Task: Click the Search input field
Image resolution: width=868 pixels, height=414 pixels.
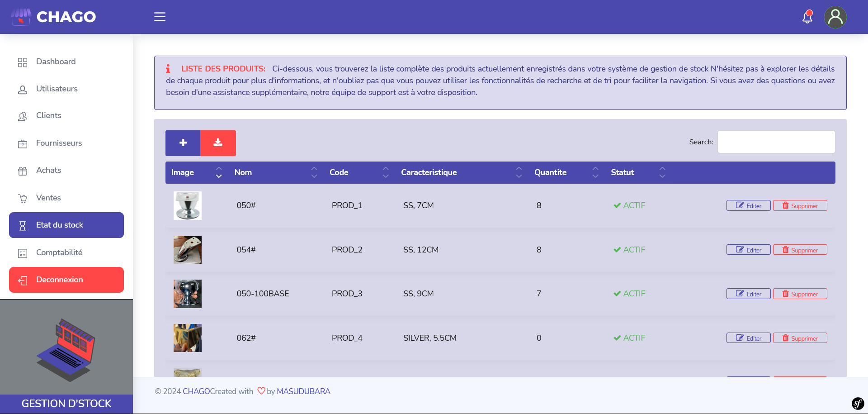Action: [776, 142]
